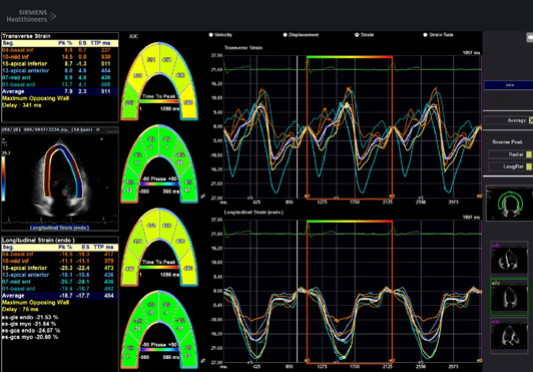Select 04-basal inf row in Transverse Strain table
The height and width of the screenshot is (372, 533).
(x=60, y=50)
